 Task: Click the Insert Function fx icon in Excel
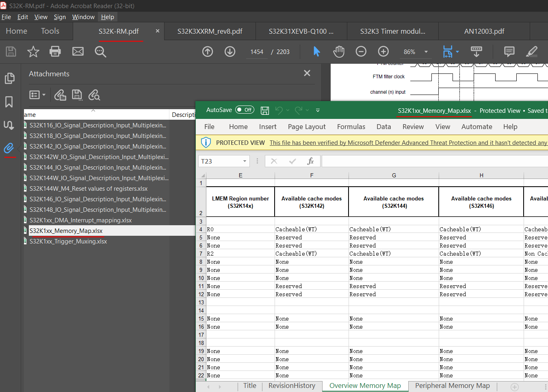(311, 161)
